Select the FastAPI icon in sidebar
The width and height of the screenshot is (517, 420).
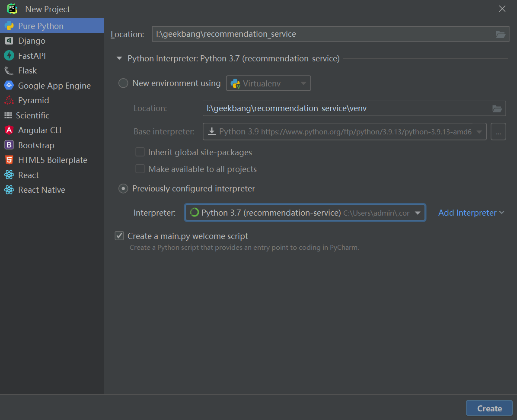(x=9, y=56)
